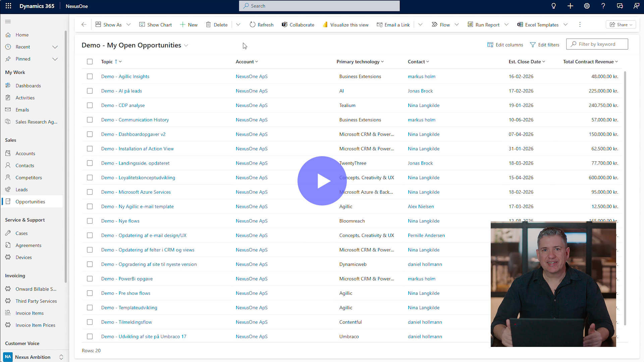The image size is (644, 362).
Task: Open the Invoice Item Prices section
Action: 35,325
